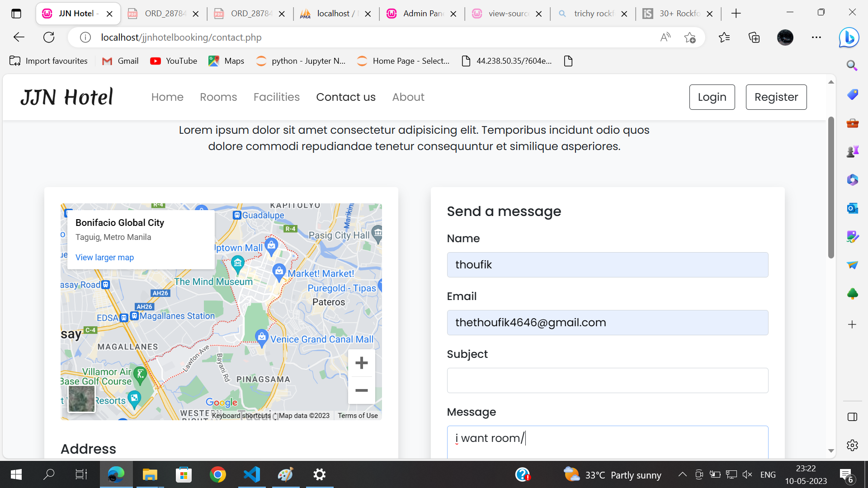The width and height of the screenshot is (868, 488).
Task: Zoom in on the Google map
Action: click(361, 362)
